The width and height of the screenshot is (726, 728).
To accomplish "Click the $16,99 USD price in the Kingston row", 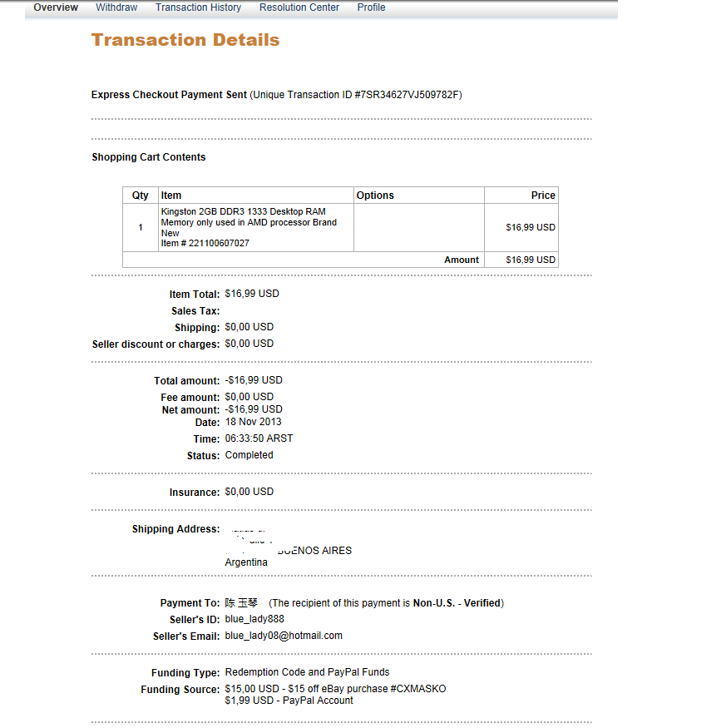I will (x=531, y=227).
